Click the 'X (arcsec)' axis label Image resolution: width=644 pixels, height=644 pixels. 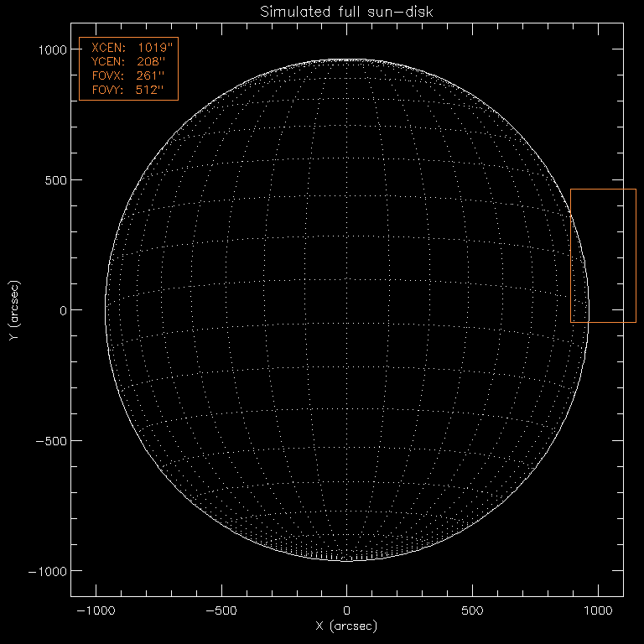(x=346, y=626)
